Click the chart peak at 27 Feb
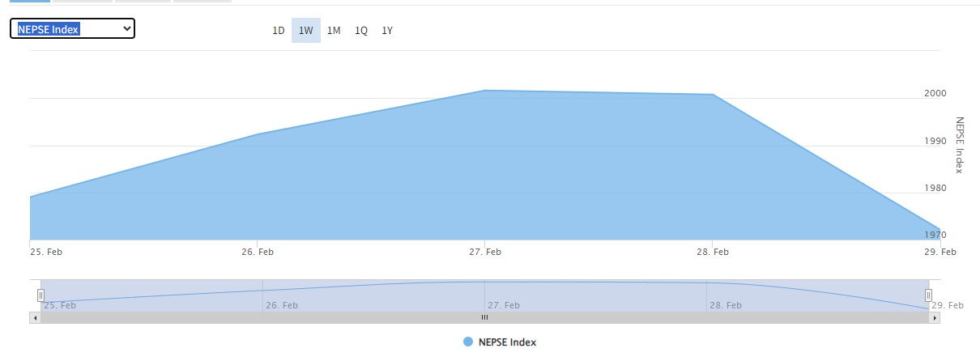 pos(484,91)
